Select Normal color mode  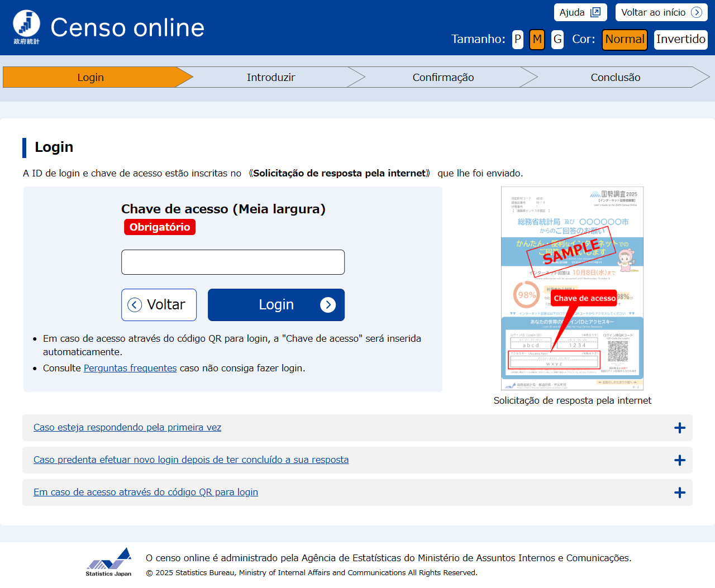625,39
